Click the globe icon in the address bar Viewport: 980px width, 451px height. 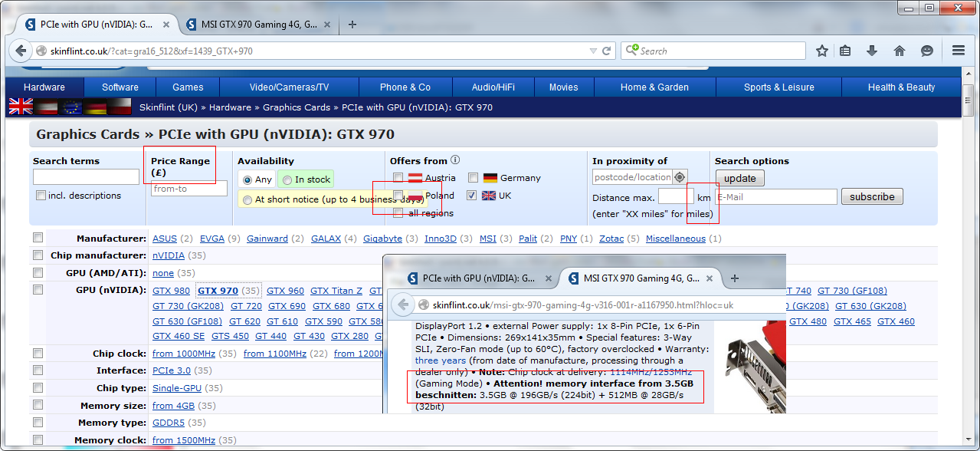point(42,51)
